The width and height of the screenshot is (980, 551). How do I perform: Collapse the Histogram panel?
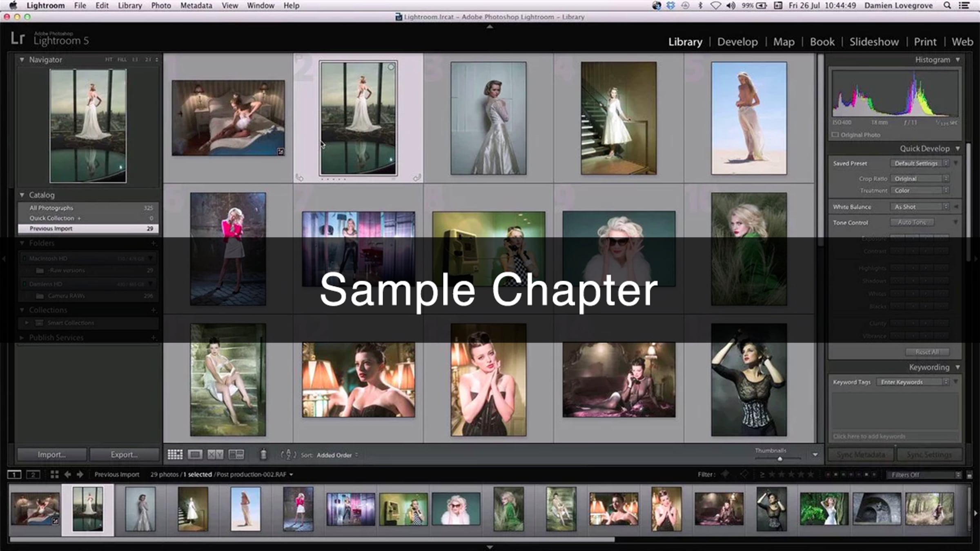958,60
